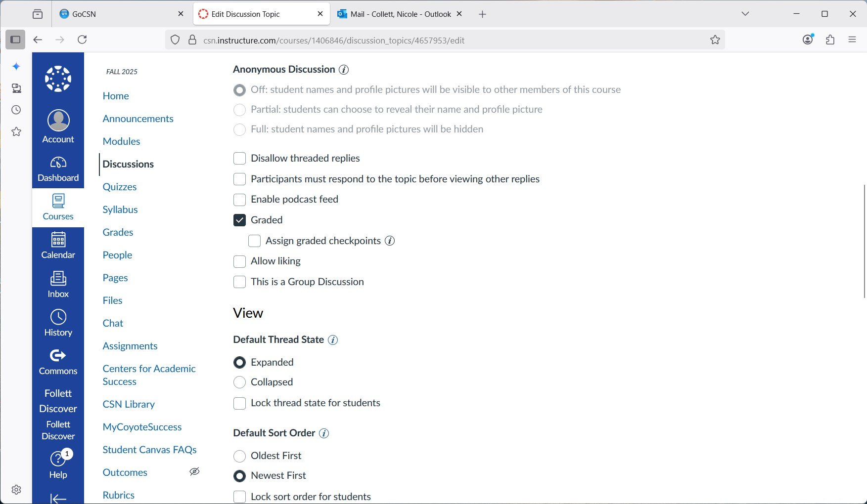867x504 pixels.
Task: Open the Canvas Inbox icon
Action: [58, 279]
